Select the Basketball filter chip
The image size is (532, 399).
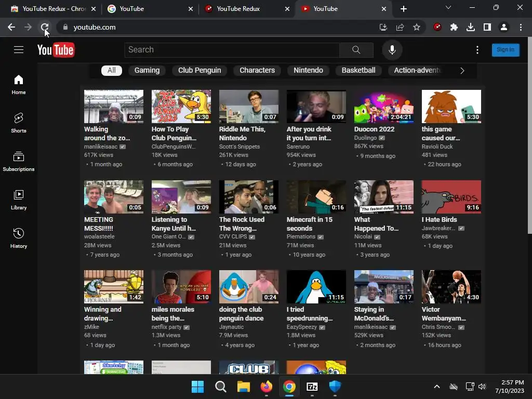[358, 71]
